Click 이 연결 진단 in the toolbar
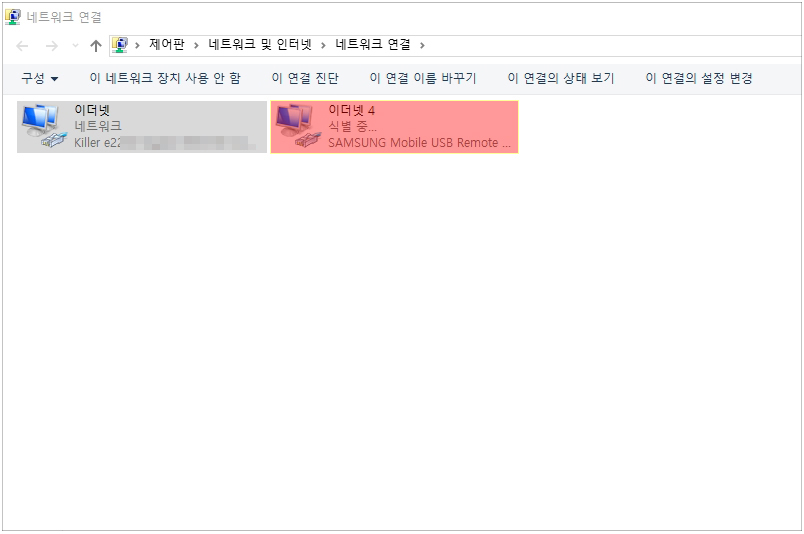804x534 pixels. 305,78
